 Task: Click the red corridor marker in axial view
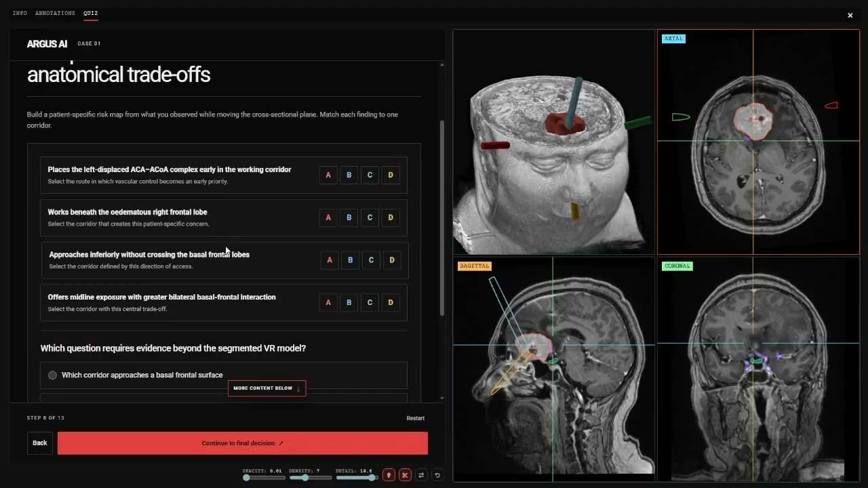point(831,105)
